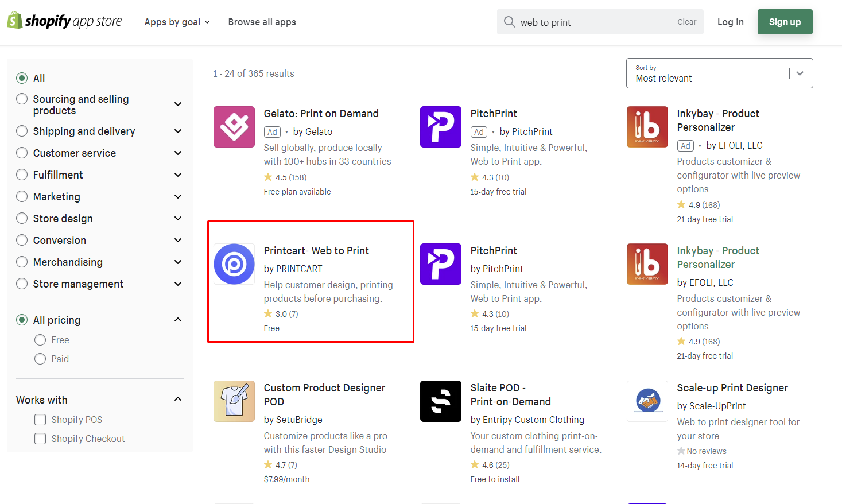This screenshot has width=842, height=504.
Task: Open the Apps by goal menu
Action: coord(177,22)
